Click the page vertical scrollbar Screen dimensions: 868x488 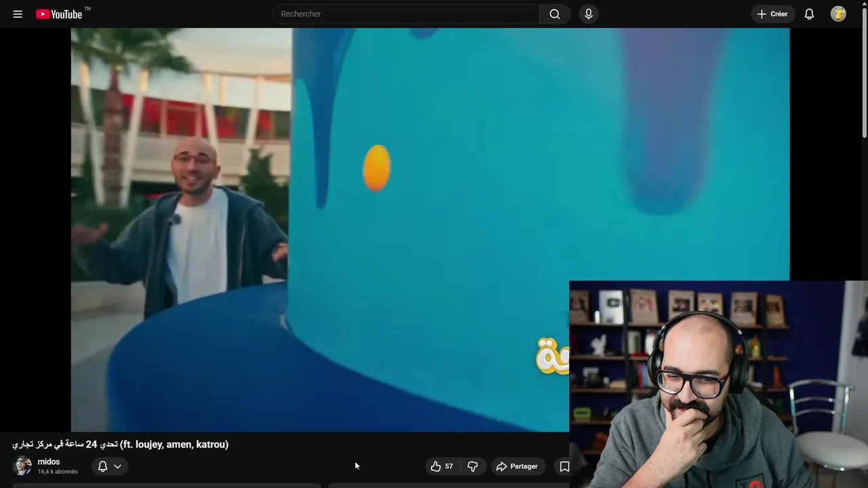[864, 75]
